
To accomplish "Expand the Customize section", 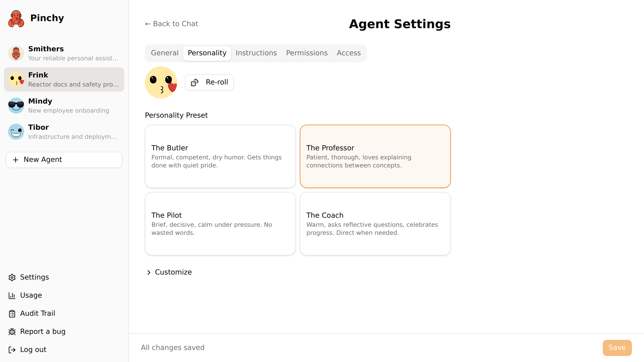I will tap(169, 272).
